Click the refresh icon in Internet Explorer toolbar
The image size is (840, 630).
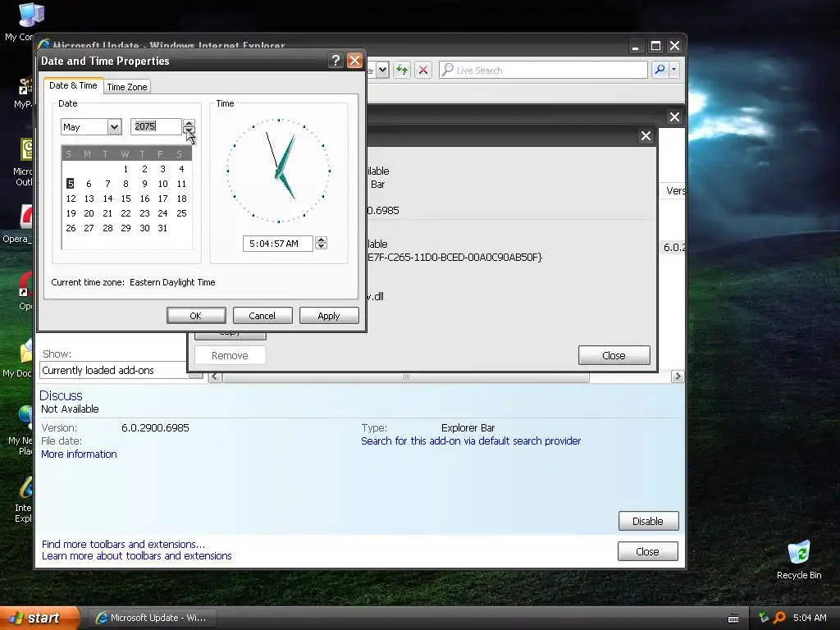(402, 70)
